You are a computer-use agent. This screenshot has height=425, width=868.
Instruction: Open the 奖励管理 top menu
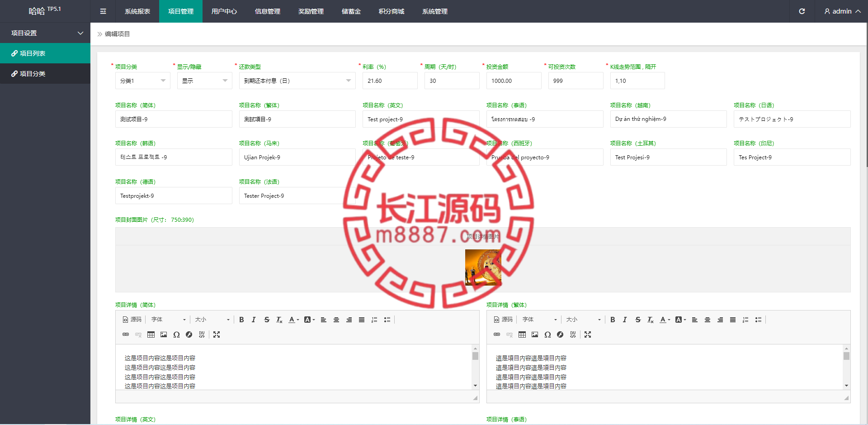[x=311, y=11]
